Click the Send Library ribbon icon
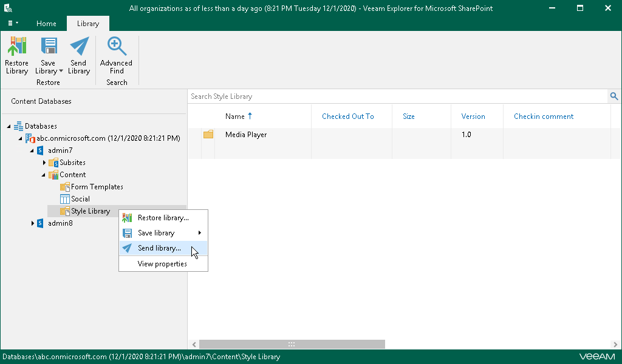The height and width of the screenshot is (364, 622). [80, 46]
